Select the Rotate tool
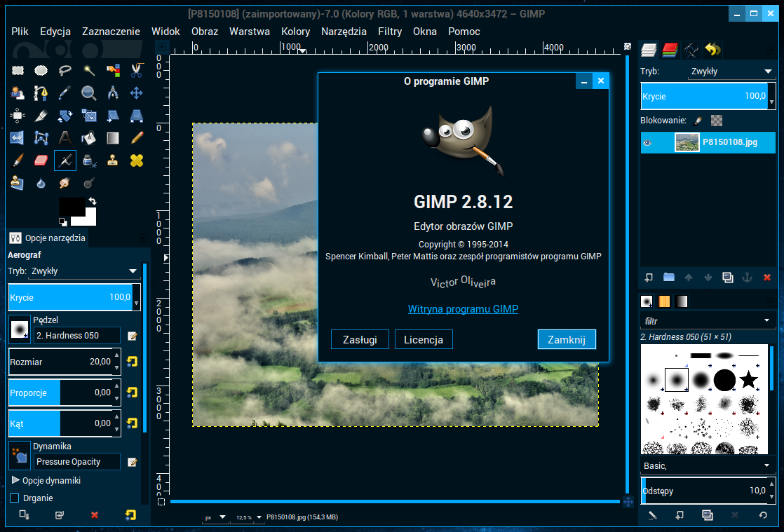 pyautogui.click(x=65, y=116)
